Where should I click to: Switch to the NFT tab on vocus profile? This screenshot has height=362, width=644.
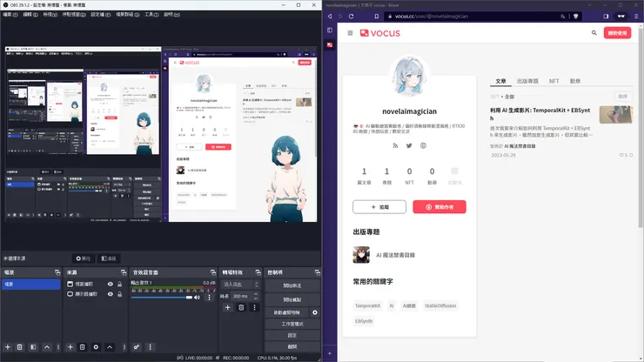[x=553, y=81]
